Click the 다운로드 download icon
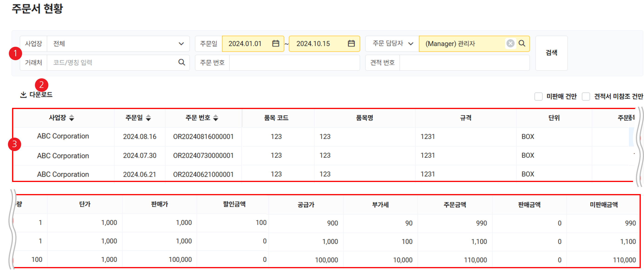644x271 pixels. tap(23, 95)
